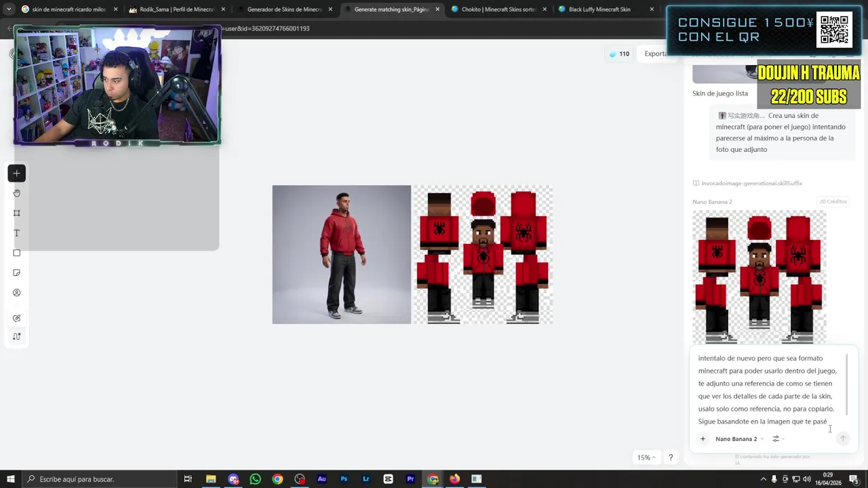Close the Generador de Skins tab
Image resolution: width=868 pixels, height=488 pixels.
330,9
